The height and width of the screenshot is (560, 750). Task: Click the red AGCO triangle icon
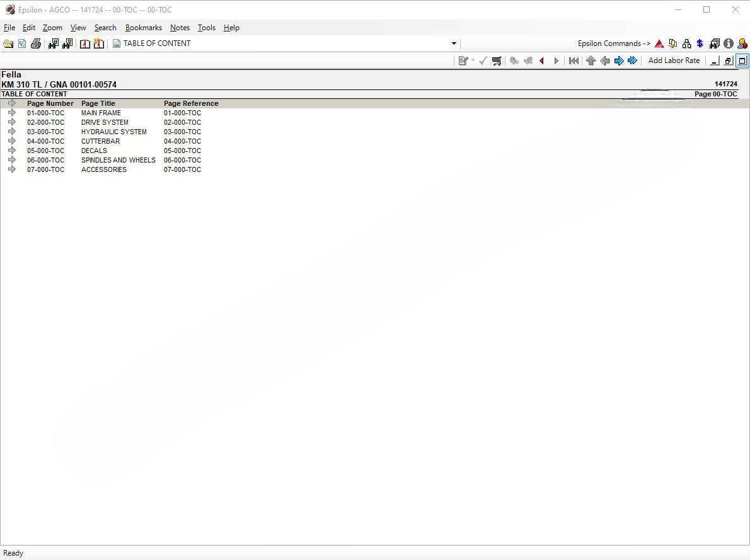click(x=659, y=43)
